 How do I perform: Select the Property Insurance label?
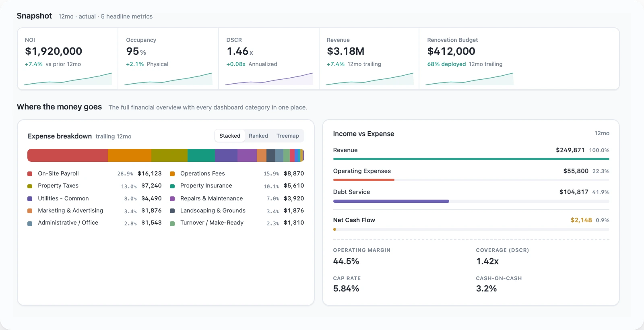206,186
